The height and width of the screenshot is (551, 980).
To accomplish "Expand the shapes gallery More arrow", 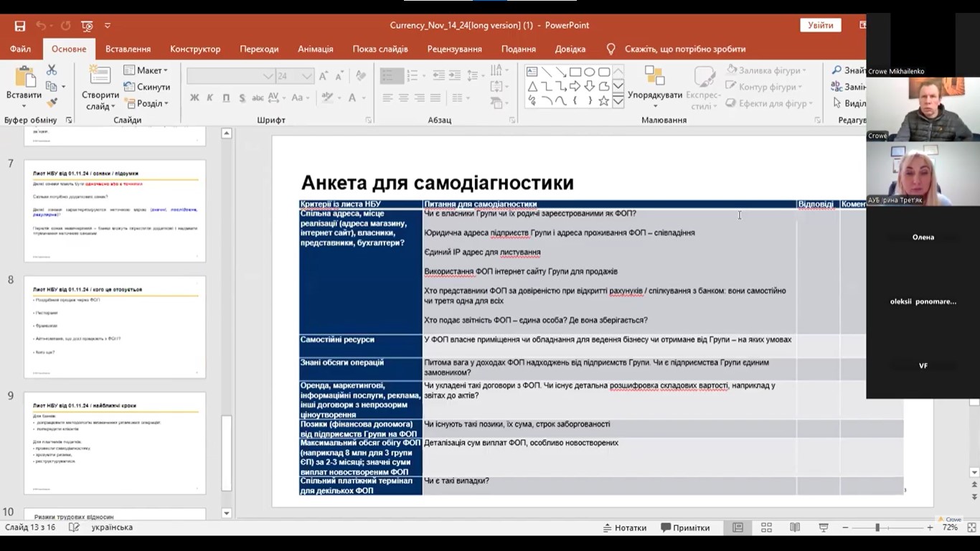I will point(618,102).
